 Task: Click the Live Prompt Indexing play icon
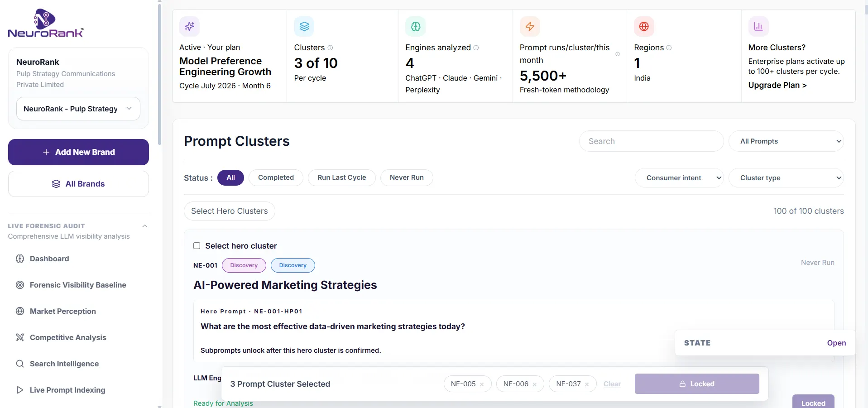(20, 390)
